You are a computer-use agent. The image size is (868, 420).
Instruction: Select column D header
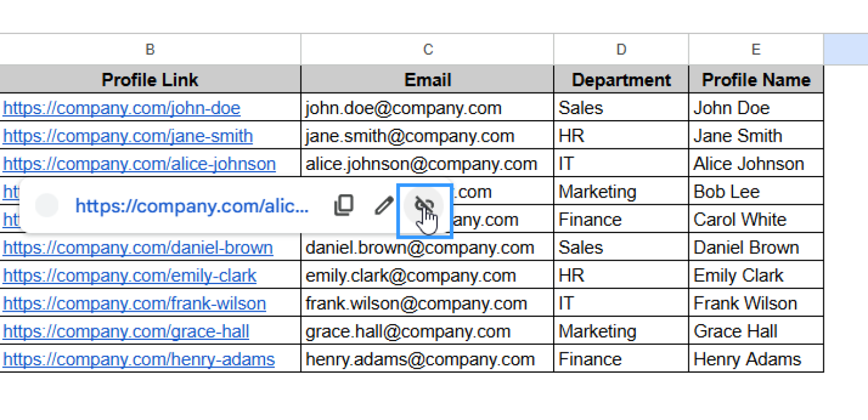click(x=621, y=50)
